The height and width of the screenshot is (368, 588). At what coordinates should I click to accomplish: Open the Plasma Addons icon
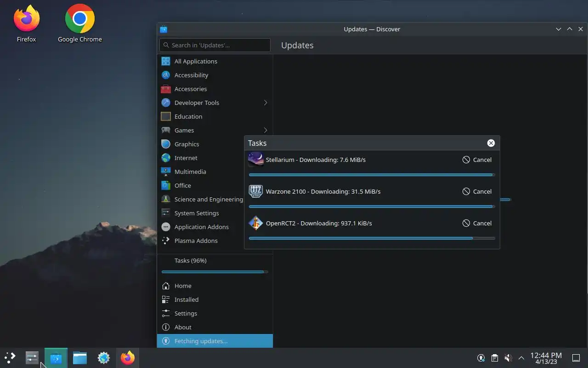point(166,241)
